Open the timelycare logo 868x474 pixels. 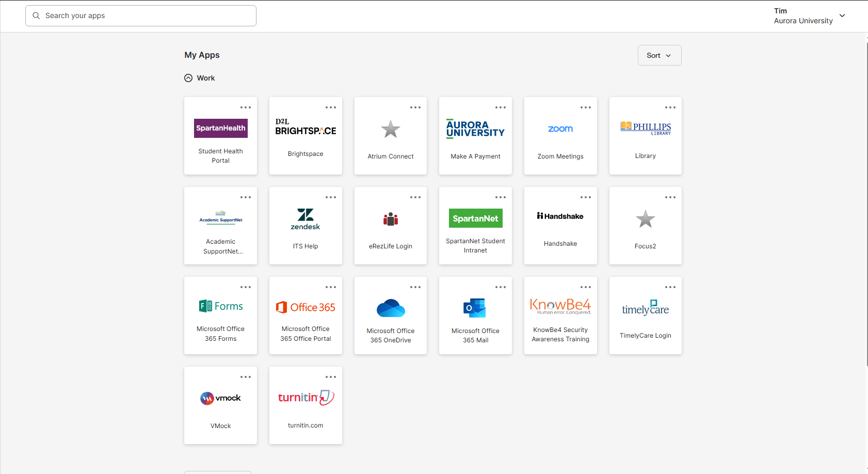point(646,308)
